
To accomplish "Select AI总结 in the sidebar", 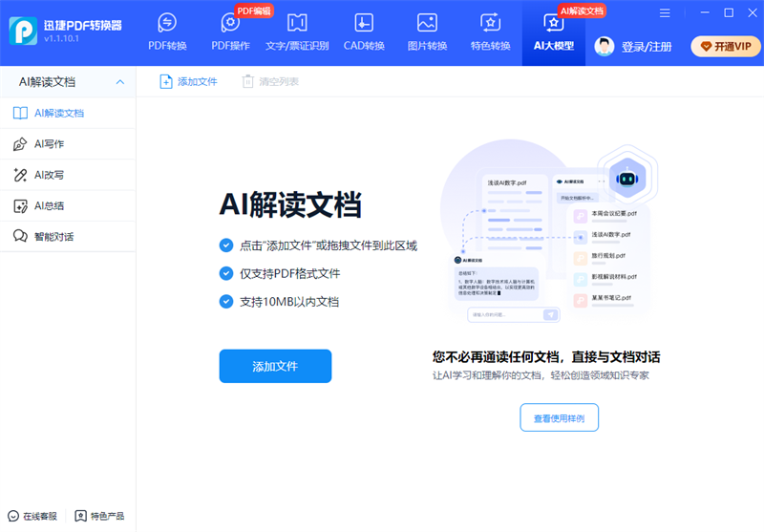I will pyautogui.click(x=68, y=205).
